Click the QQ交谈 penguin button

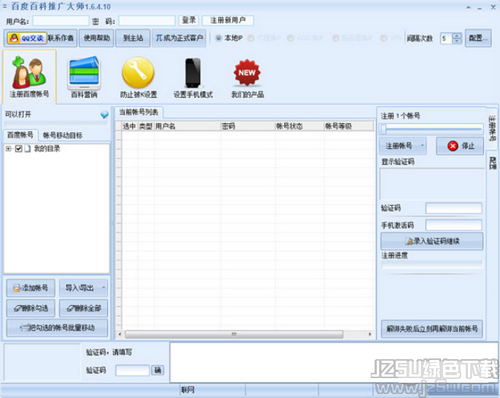pyautogui.click(x=26, y=38)
